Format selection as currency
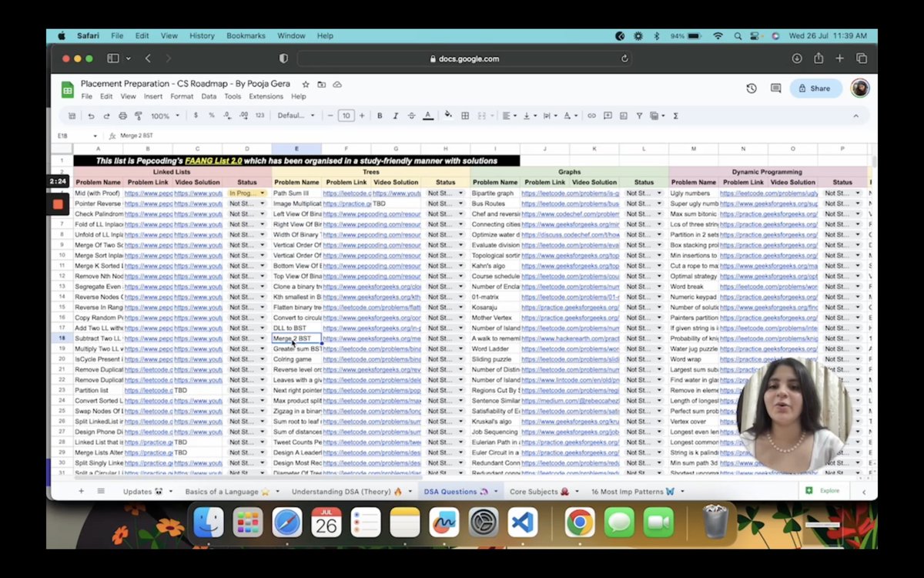This screenshot has height=578, width=924. (x=196, y=116)
